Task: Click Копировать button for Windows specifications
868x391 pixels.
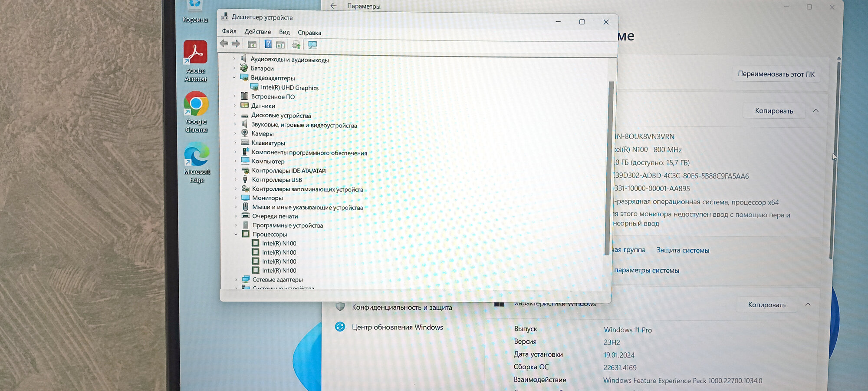Action: (x=766, y=305)
